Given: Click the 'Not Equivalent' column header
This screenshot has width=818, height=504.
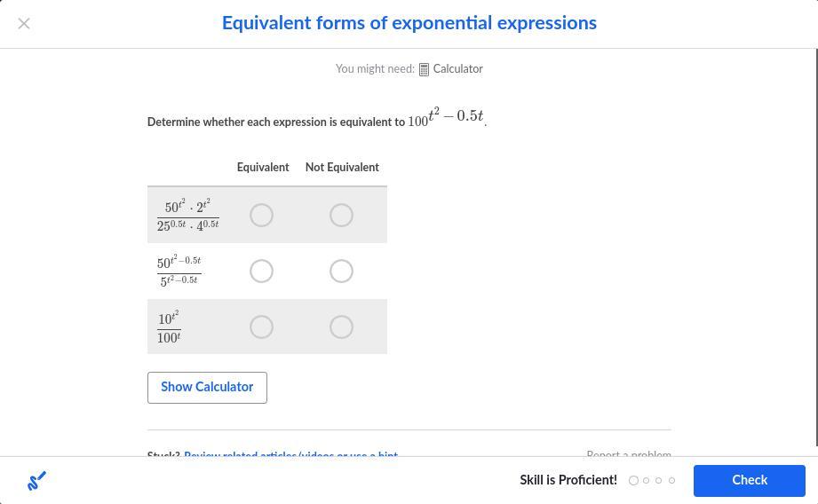Looking at the screenshot, I should [x=342, y=168].
